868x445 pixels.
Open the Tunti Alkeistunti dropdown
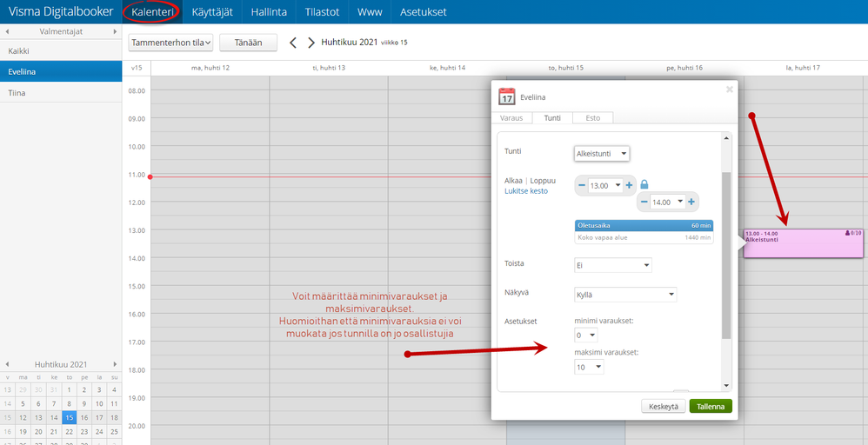(602, 154)
